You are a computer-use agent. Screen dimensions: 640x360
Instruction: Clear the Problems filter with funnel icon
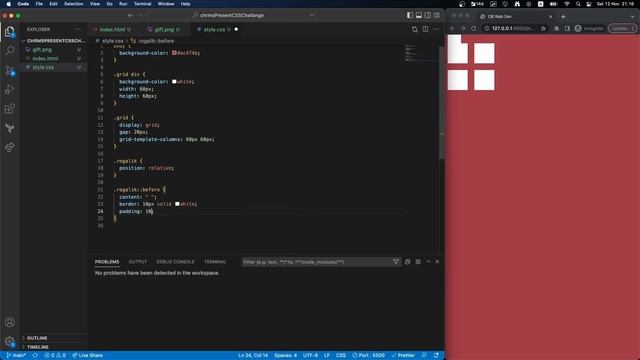click(x=396, y=262)
